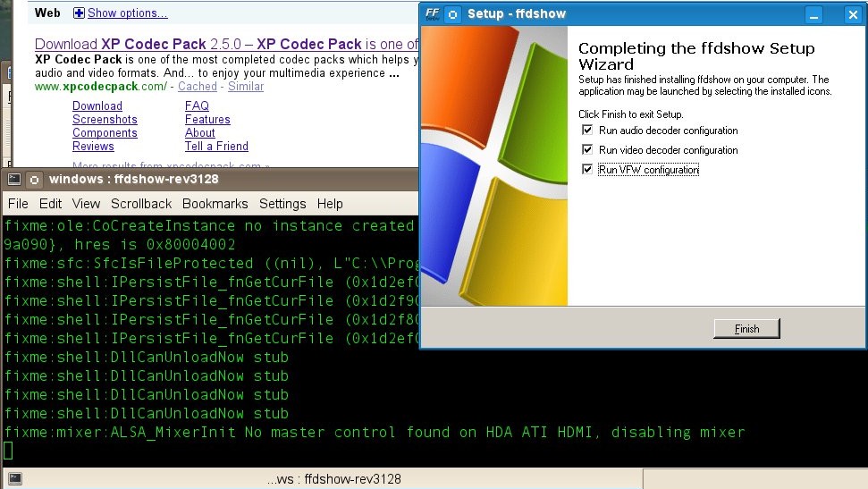Click Finish to exit ffdshow Setup
Image resolution: width=868 pixels, height=489 pixels.
(x=746, y=328)
